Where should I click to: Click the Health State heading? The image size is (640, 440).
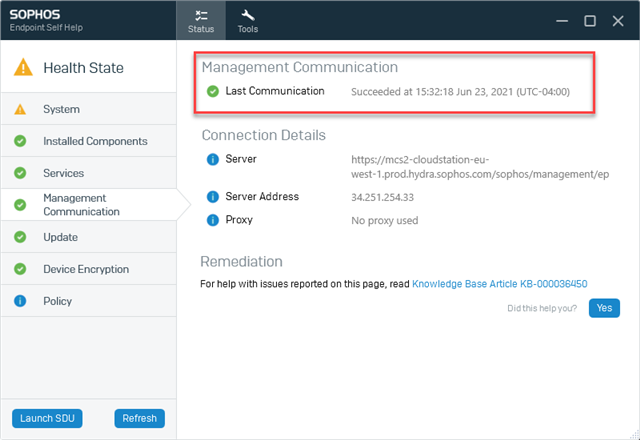(83, 68)
